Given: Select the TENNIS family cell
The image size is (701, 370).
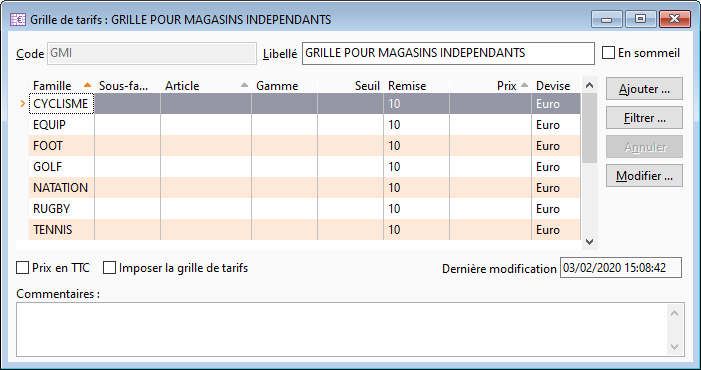Looking at the screenshot, I should [62, 230].
